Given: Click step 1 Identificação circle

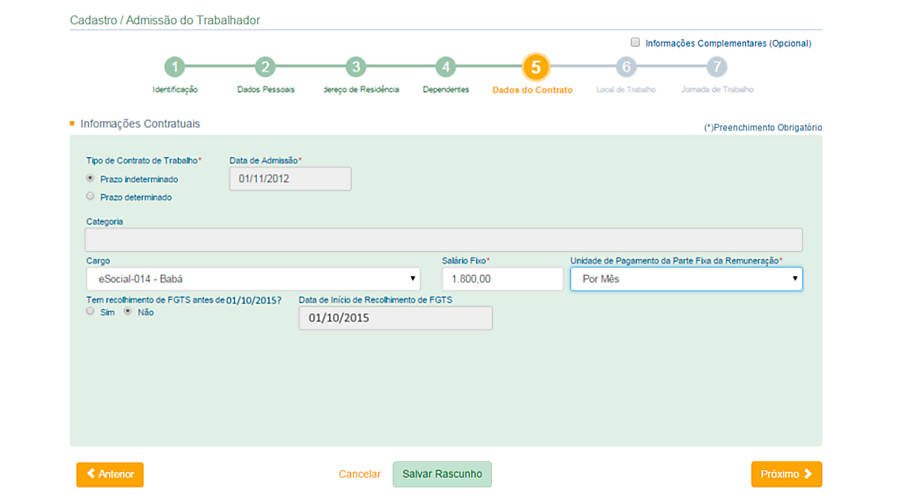Looking at the screenshot, I should point(174,68).
